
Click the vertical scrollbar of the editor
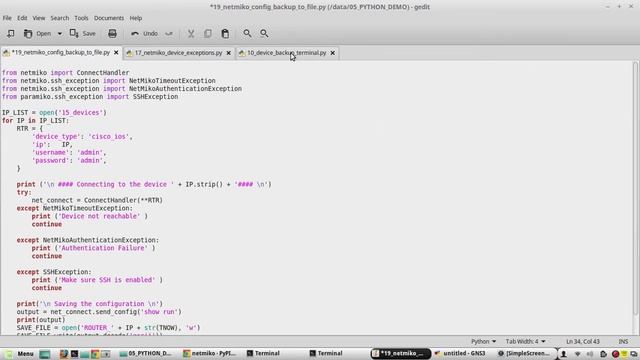[x=636, y=188]
